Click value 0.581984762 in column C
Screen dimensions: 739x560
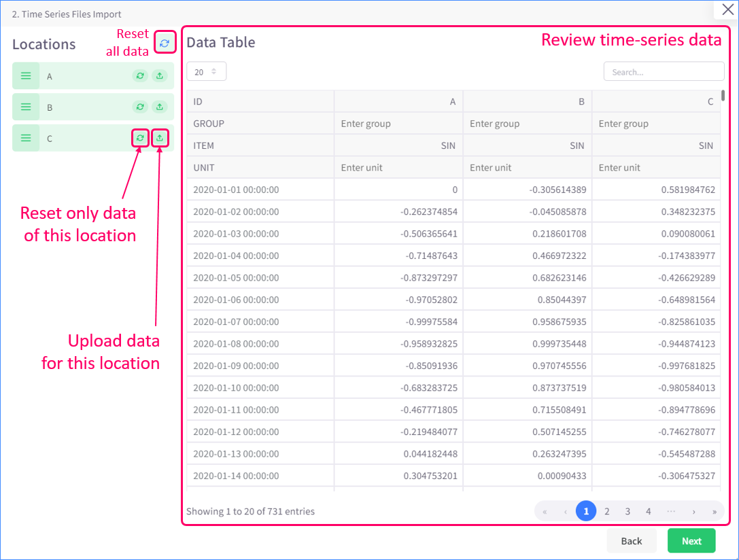656,190
